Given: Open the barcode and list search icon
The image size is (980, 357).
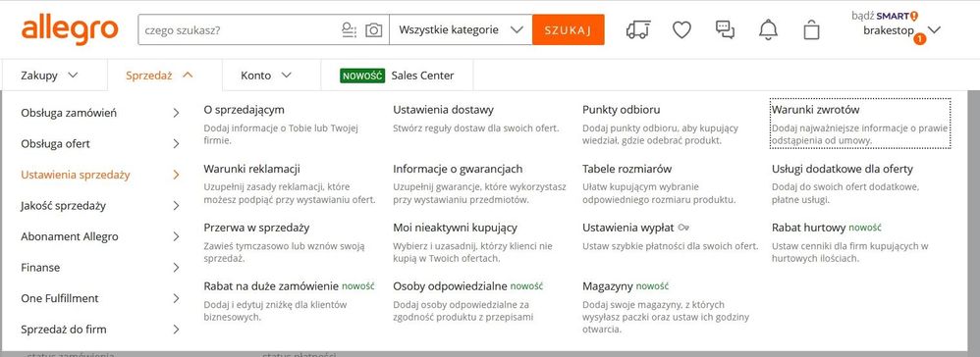Looking at the screenshot, I should coord(349,30).
